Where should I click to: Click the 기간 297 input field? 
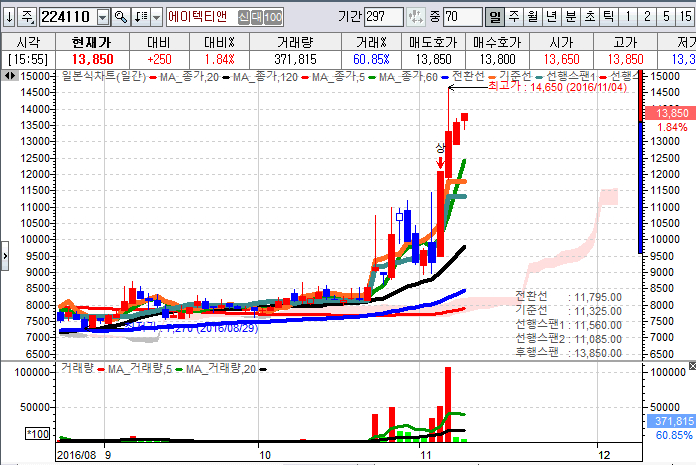384,17
